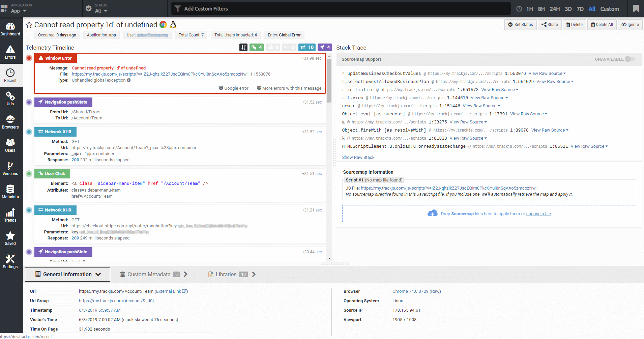Click the Set Status button

(521, 25)
